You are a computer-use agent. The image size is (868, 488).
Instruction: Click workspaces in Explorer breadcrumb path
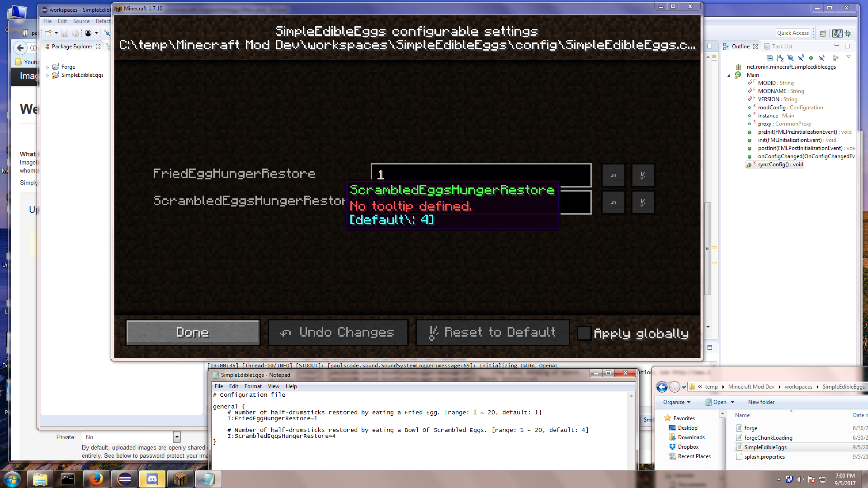(x=798, y=387)
